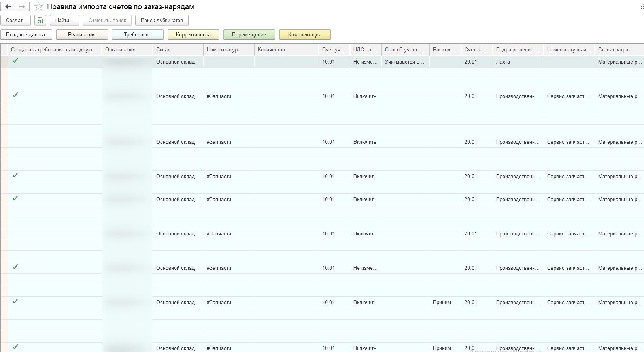Click the back arrow navigation button
Viewport: 644px width, 352px height.
coord(8,7)
